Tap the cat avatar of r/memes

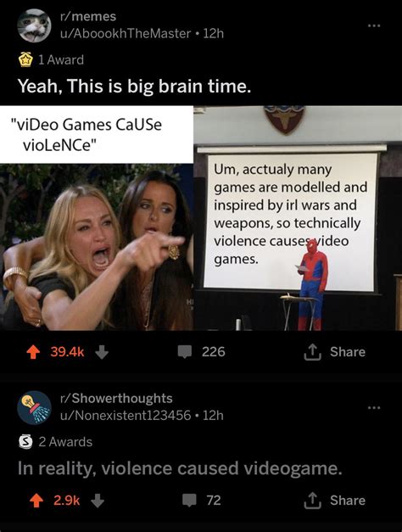click(x=34, y=25)
